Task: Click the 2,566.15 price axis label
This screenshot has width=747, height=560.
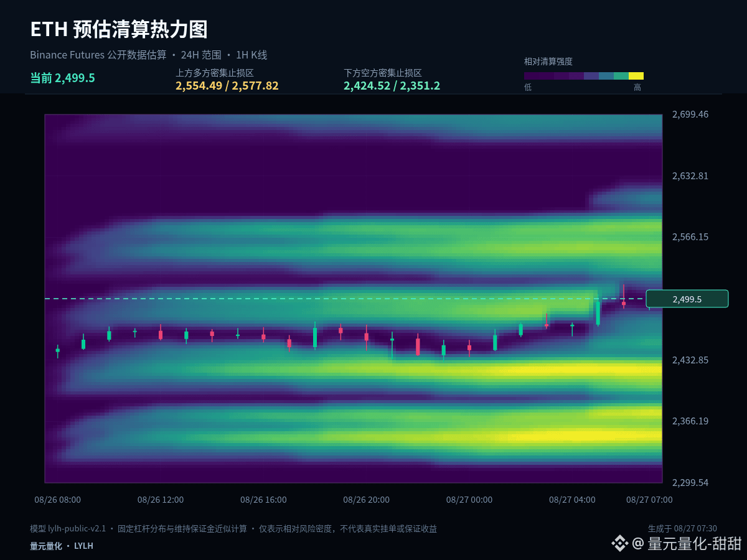Action: (x=690, y=237)
